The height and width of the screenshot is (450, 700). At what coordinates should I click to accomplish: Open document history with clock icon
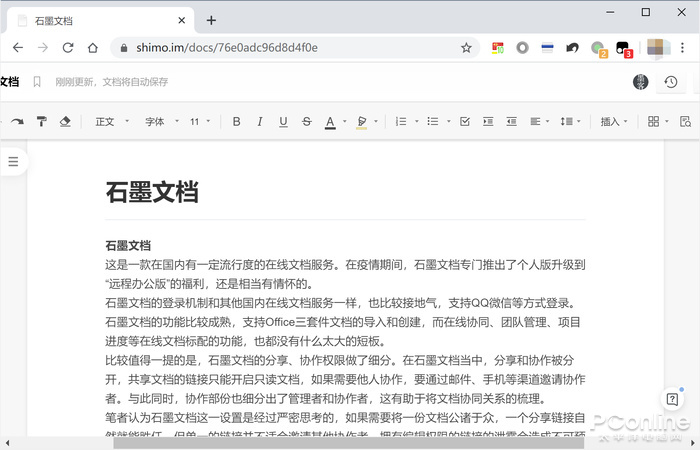(x=670, y=82)
